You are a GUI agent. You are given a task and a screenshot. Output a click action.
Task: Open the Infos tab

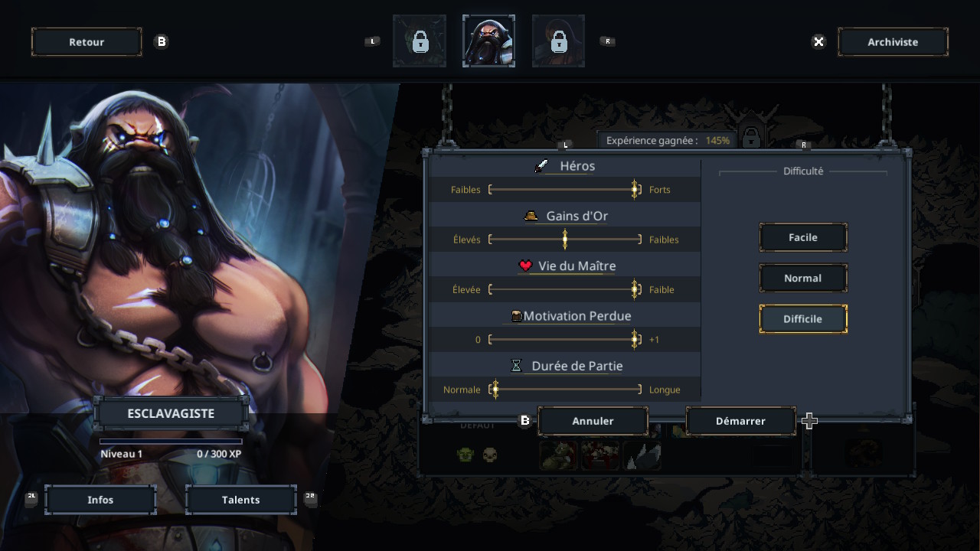(x=100, y=500)
